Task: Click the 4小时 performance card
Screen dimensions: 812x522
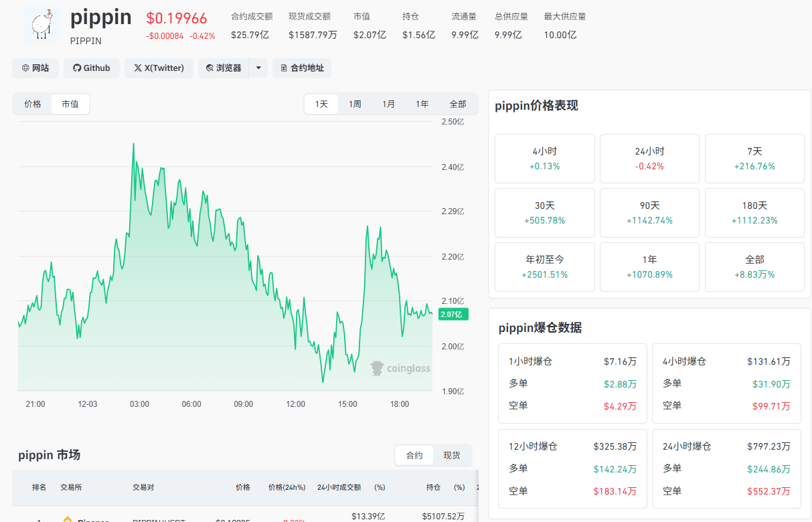Action: (x=545, y=159)
